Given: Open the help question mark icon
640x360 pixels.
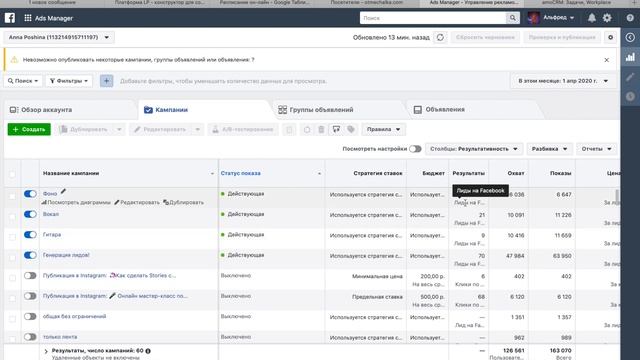Looking at the screenshot, I should (x=630, y=18).
